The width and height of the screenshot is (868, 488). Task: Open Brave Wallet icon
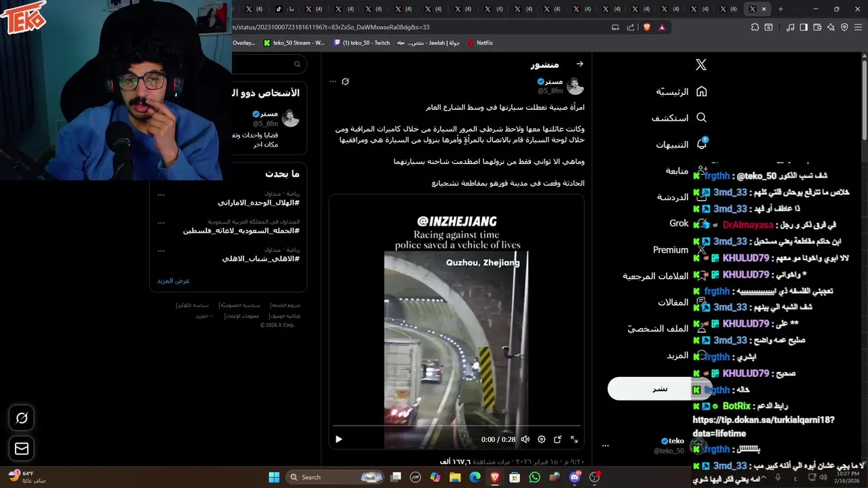pos(817,27)
